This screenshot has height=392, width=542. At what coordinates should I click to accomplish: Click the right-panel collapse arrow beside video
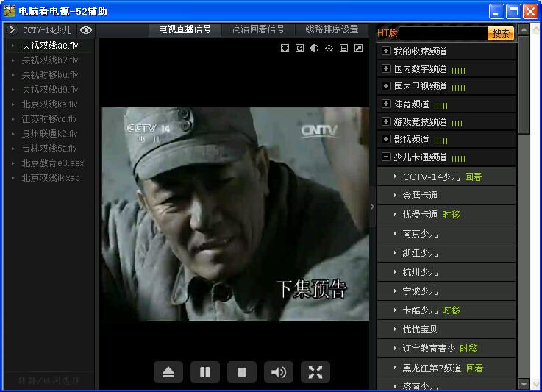pos(372,207)
